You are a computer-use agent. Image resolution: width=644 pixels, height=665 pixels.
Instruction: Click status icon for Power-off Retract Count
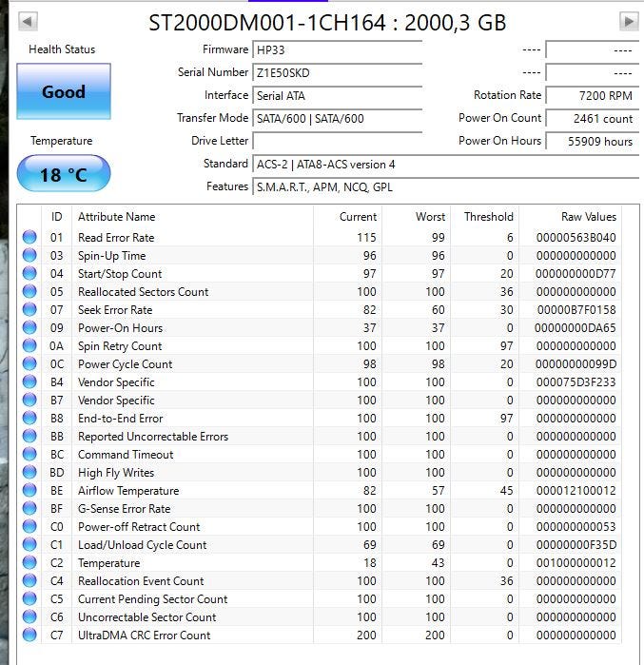pyautogui.click(x=29, y=526)
